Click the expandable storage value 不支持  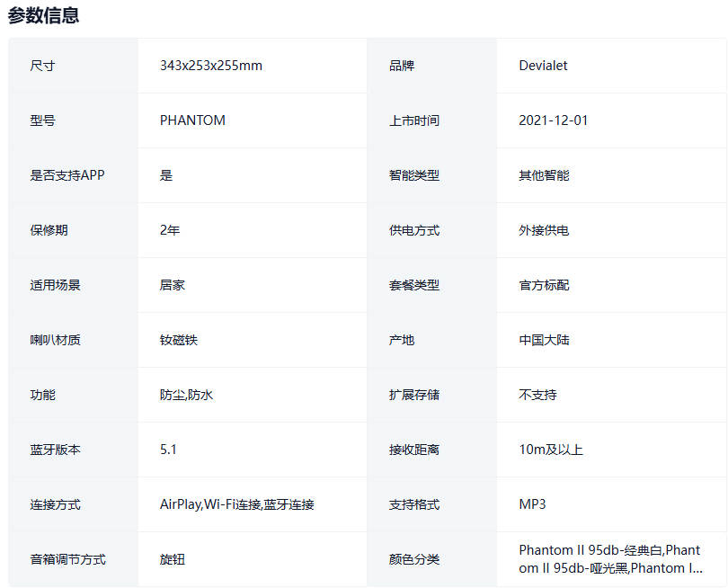coord(537,395)
